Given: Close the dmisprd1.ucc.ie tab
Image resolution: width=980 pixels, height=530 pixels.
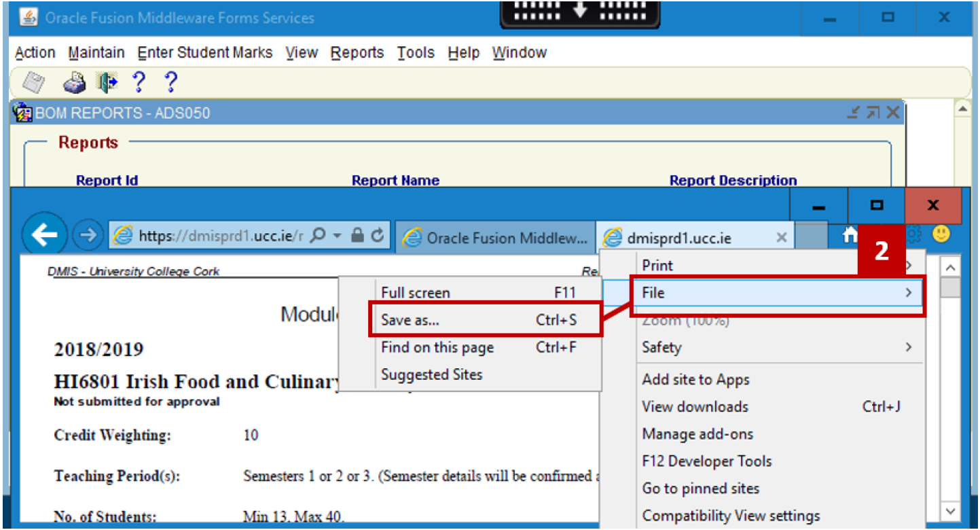Looking at the screenshot, I should [781, 237].
